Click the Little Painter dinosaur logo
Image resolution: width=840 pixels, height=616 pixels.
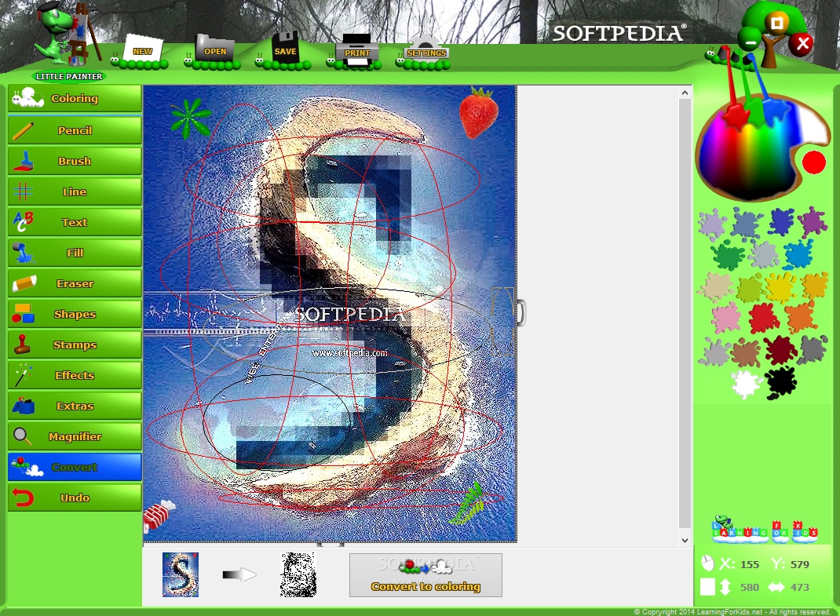click(x=68, y=42)
